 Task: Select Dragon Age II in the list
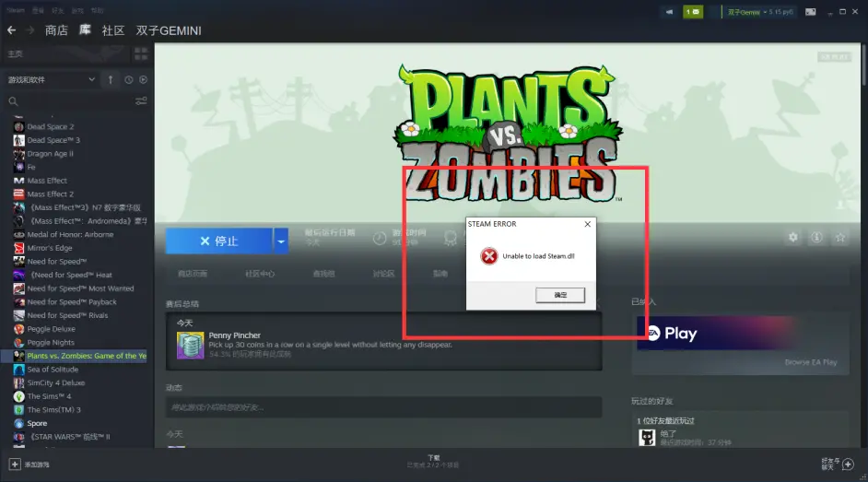click(x=50, y=154)
